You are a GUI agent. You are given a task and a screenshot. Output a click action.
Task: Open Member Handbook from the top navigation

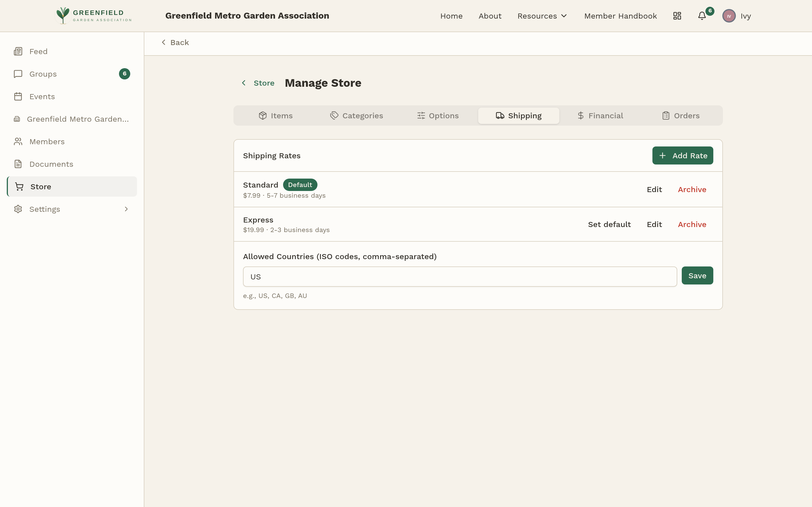coord(620,16)
